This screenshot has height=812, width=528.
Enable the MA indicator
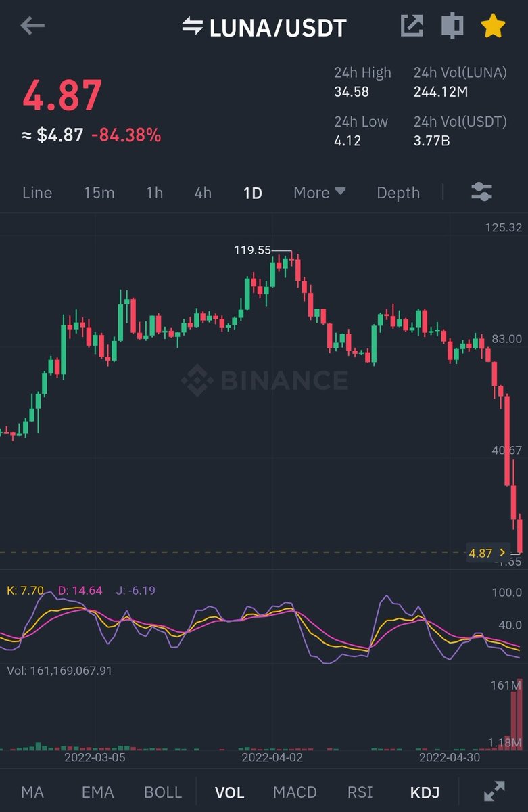(32, 792)
